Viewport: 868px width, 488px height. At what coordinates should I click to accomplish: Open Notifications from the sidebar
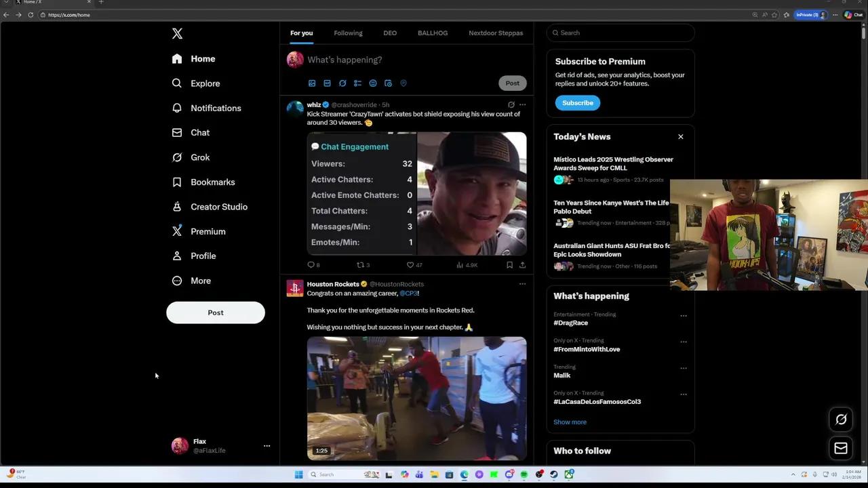(x=215, y=108)
